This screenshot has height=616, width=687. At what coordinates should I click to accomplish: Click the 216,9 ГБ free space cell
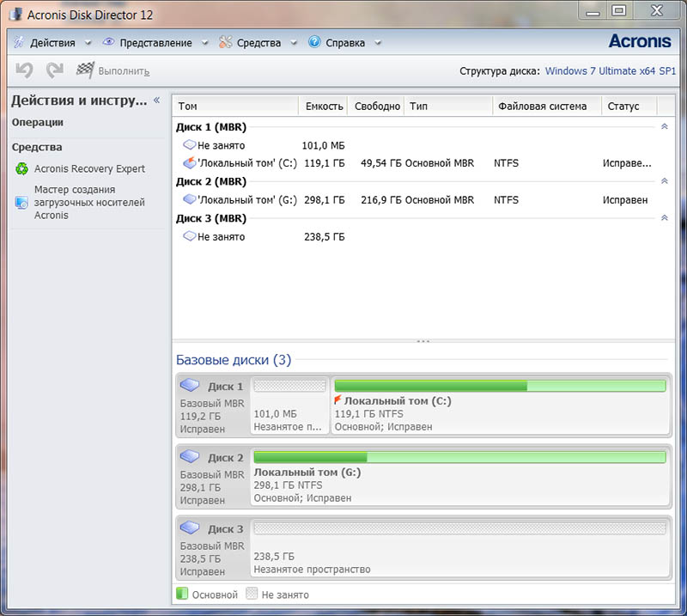(380, 200)
